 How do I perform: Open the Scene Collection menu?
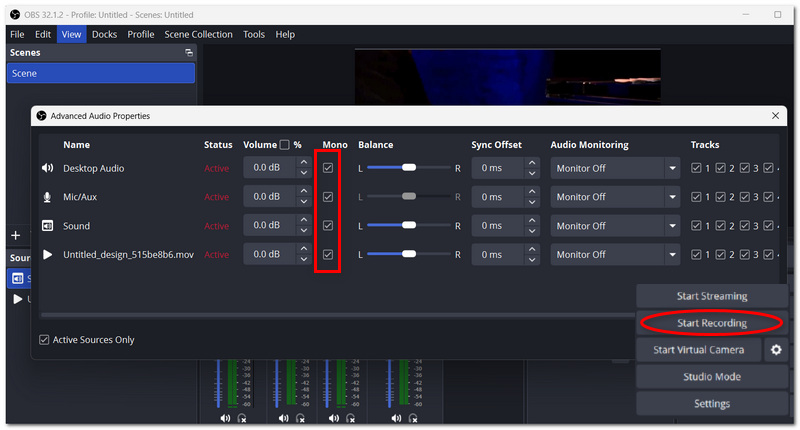(x=198, y=34)
